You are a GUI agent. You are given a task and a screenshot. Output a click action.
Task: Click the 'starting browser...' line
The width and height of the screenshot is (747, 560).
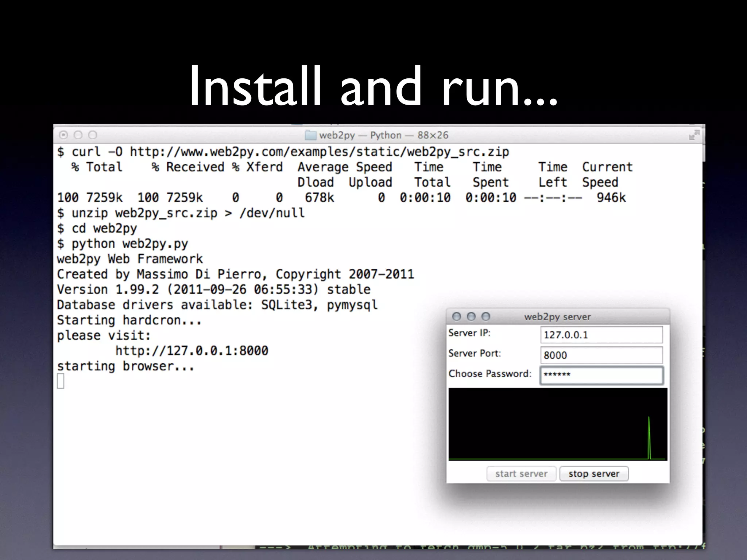[126, 366]
